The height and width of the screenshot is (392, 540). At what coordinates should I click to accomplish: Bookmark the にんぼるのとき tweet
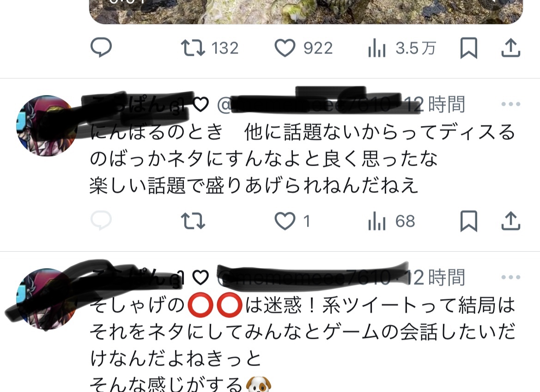[469, 221]
